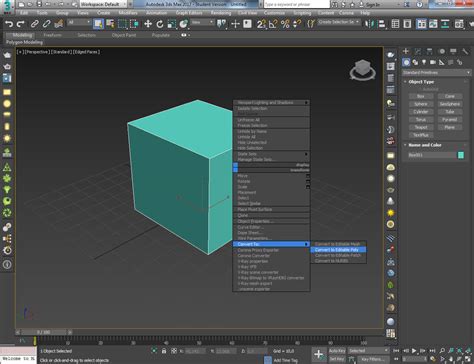Open the Rendering menu
This screenshot has height=364, width=474.
221,13
